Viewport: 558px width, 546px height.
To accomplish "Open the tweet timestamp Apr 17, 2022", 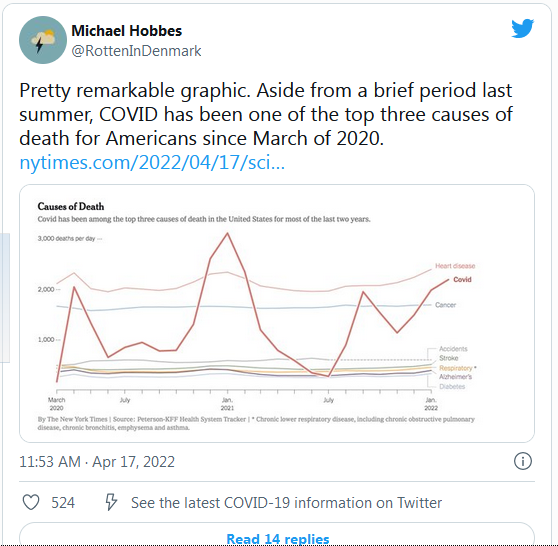I will point(97,462).
